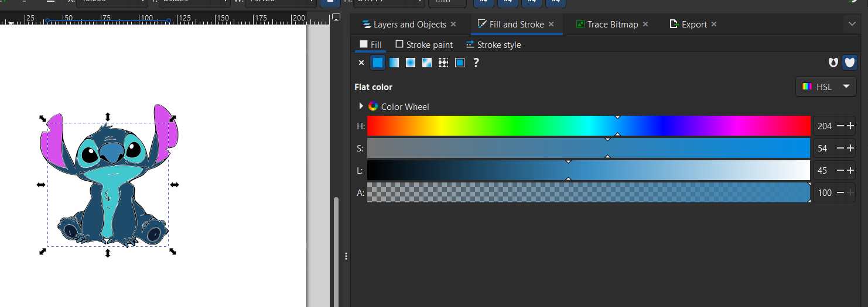Increase the L value with plus
This screenshot has width=868, height=307.
coord(850,170)
